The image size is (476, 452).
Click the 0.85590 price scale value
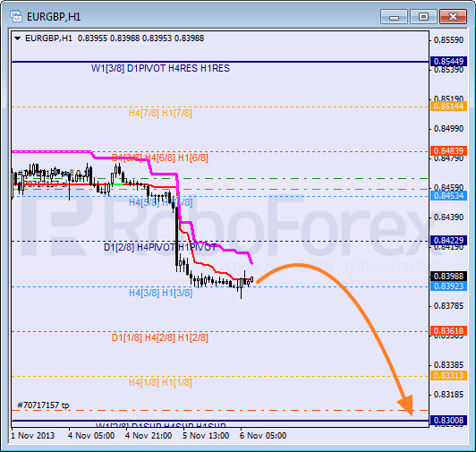click(448, 40)
